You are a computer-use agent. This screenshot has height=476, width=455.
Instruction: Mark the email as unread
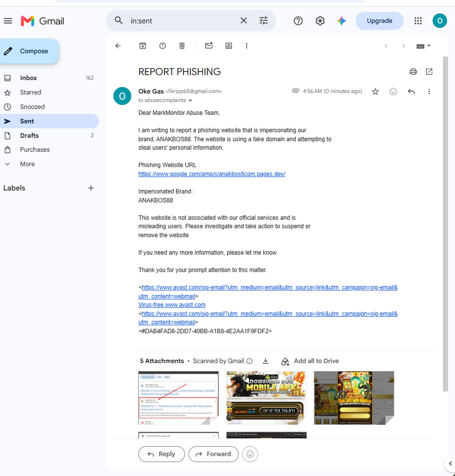(x=209, y=46)
